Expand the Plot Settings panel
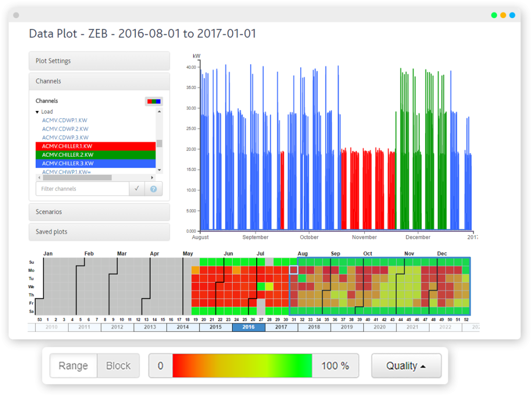 coord(99,61)
